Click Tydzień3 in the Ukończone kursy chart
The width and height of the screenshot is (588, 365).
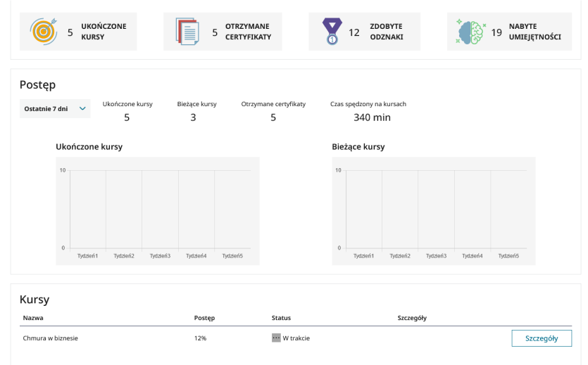click(160, 256)
